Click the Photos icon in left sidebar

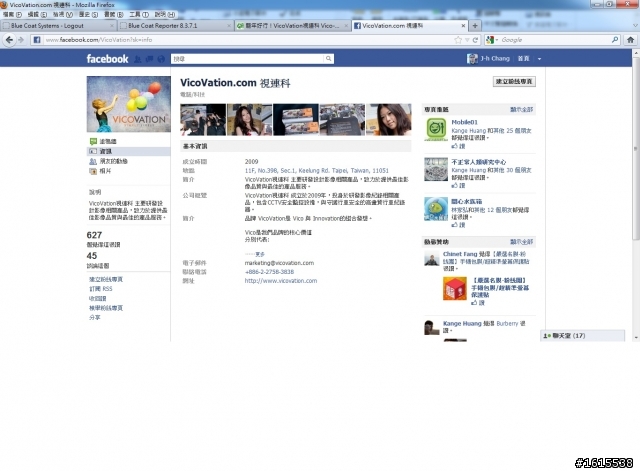coord(93,171)
